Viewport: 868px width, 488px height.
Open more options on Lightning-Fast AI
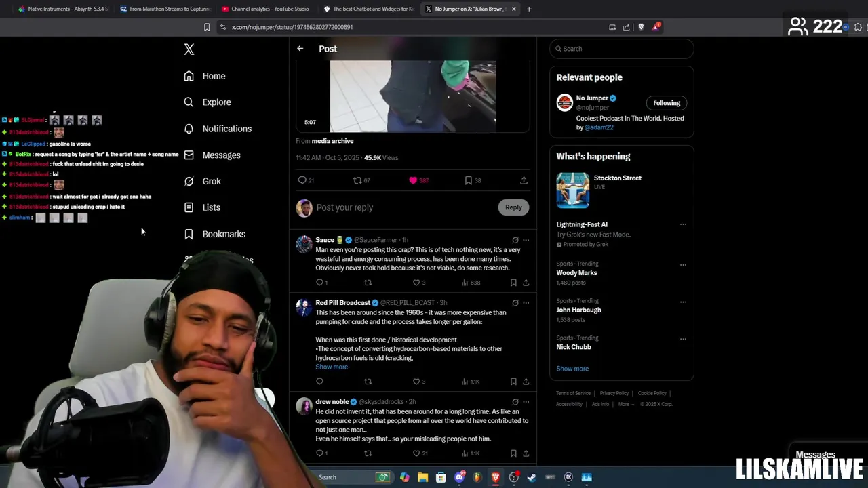[x=683, y=224]
